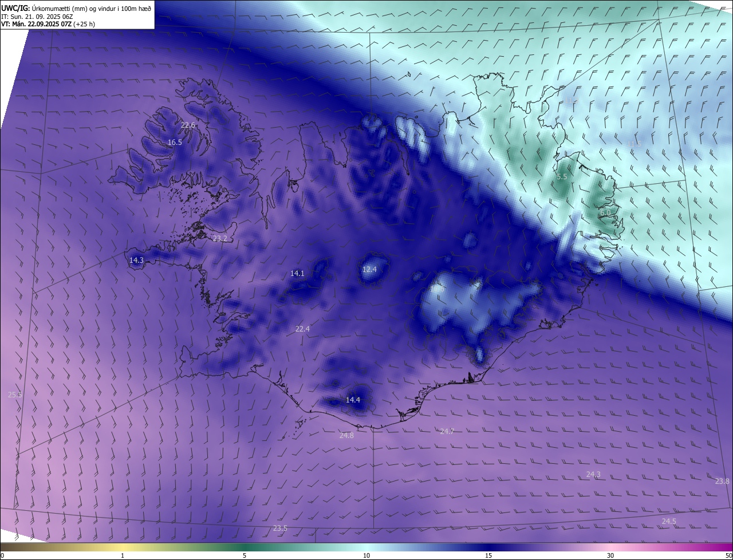733x560 pixels.
Task: Select the 25.5 value at the left edge
Action: pyautogui.click(x=15, y=395)
